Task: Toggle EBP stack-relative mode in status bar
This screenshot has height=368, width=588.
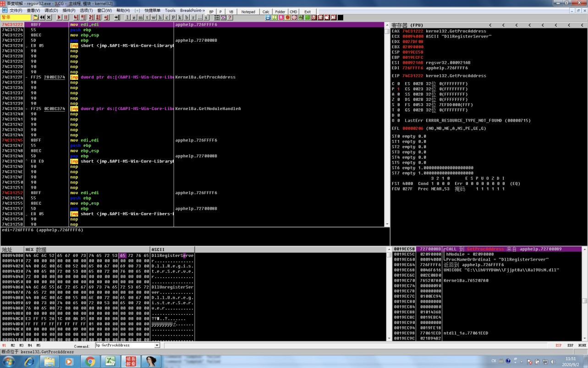Action: 570,346
